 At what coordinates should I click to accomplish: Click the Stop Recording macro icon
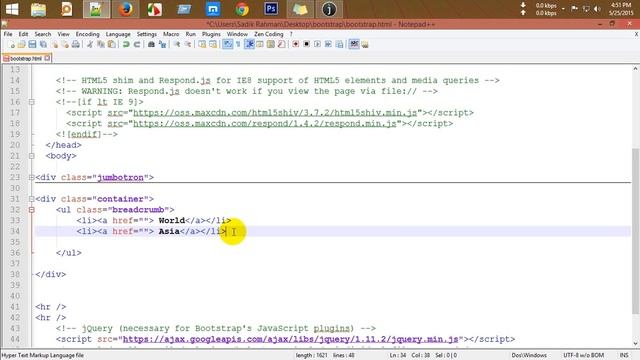coord(306,44)
